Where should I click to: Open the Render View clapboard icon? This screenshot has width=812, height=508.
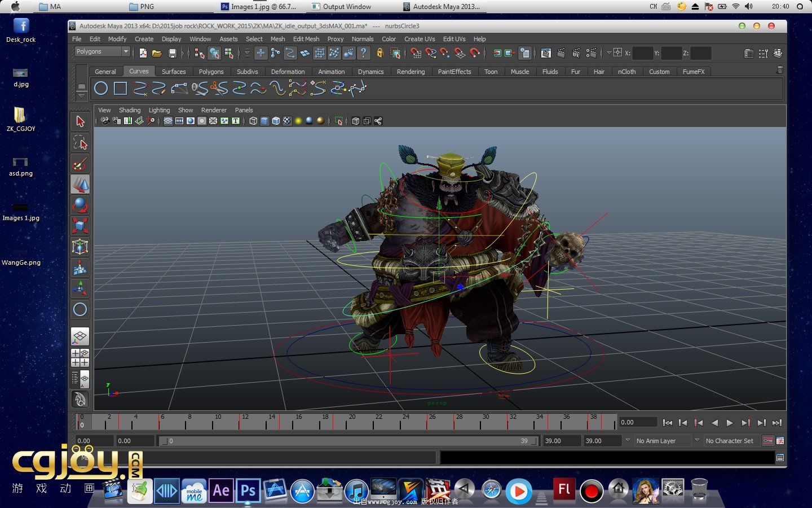[x=546, y=53]
